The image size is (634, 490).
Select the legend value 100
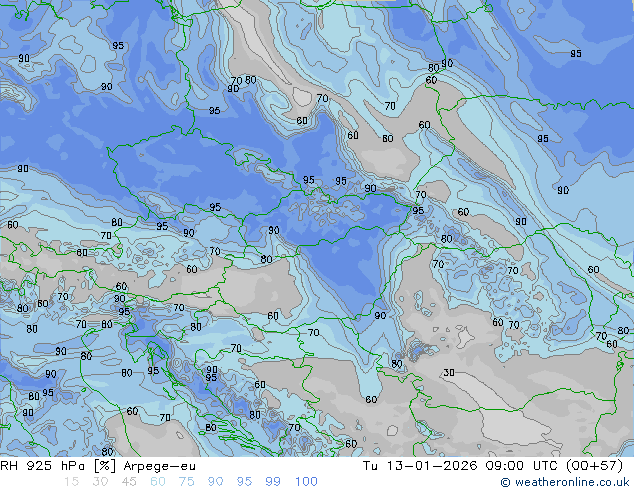pos(306,482)
